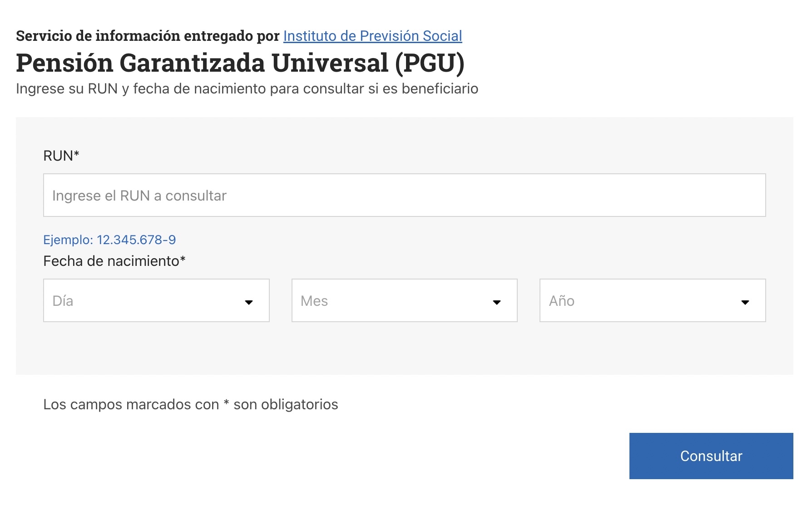Image resolution: width=812 pixels, height=520 pixels.
Task: Select the 'Día' placeholder text
Action: tap(63, 301)
